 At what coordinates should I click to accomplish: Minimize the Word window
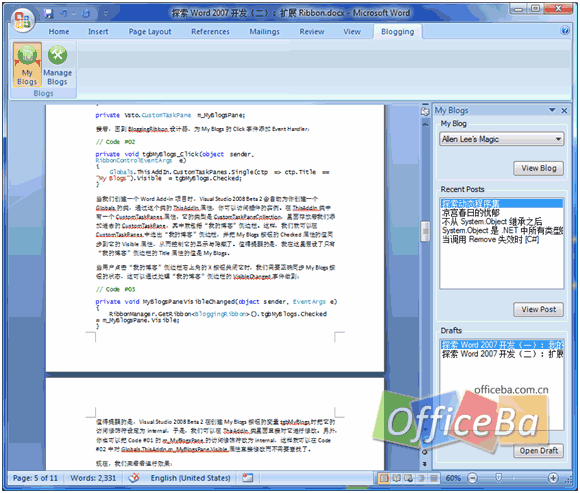point(519,9)
